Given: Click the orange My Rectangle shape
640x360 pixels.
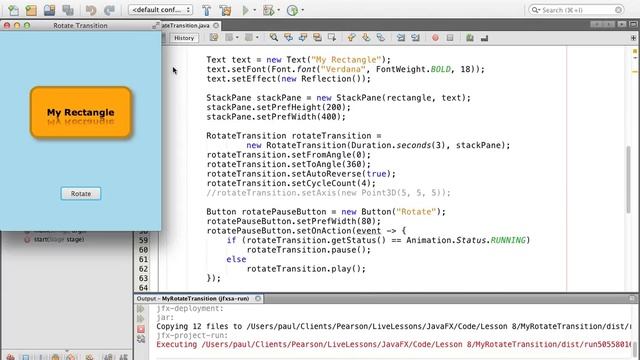Looking at the screenshot, I should pos(81,112).
